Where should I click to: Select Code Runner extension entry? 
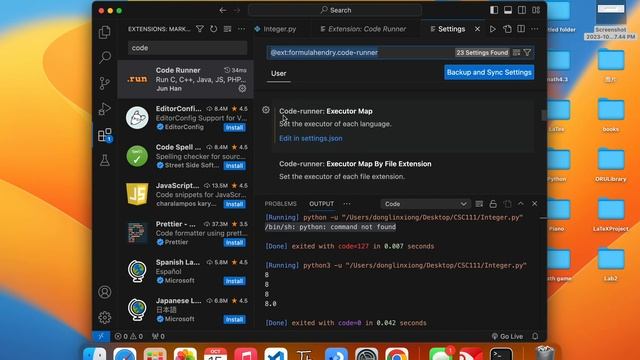tap(186, 79)
